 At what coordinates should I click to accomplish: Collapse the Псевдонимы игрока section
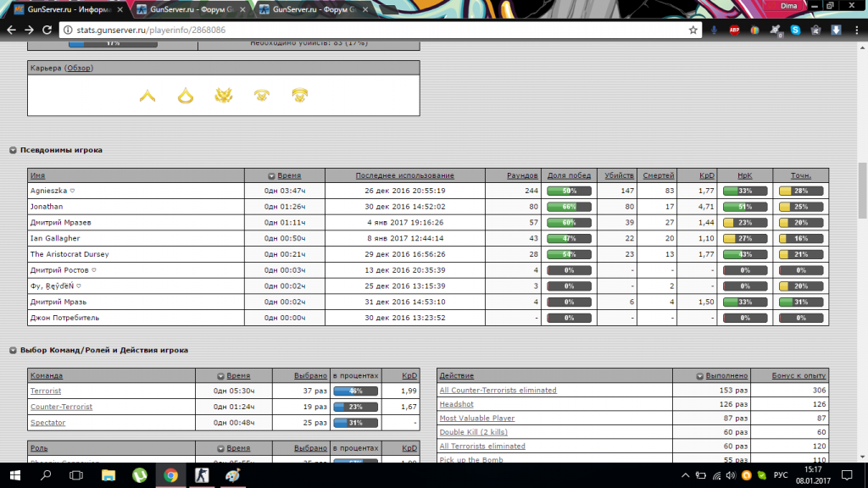pyautogui.click(x=14, y=150)
